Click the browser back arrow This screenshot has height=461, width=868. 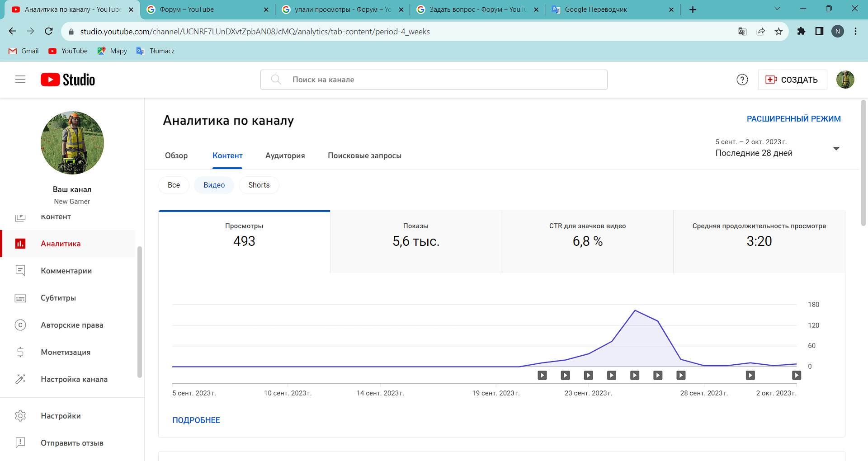click(x=12, y=31)
